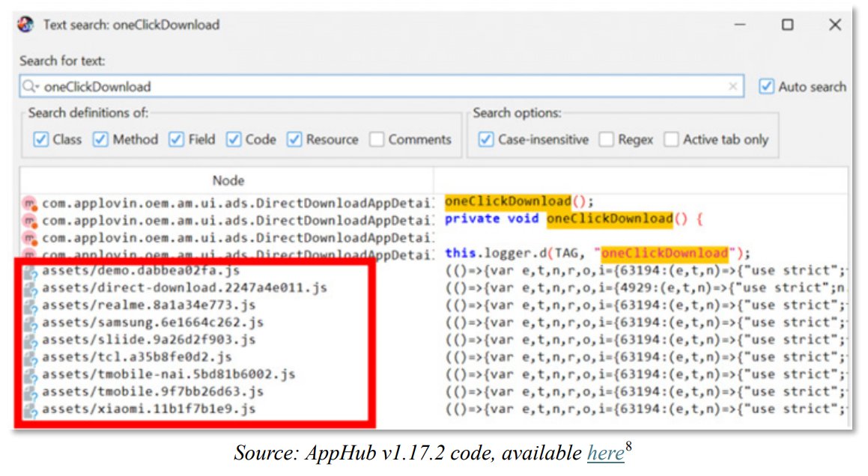Screen dimensions: 868x476
Task: Select the assets/xiaomi.11b1f7b1e9.js result
Action: (x=149, y=409)
